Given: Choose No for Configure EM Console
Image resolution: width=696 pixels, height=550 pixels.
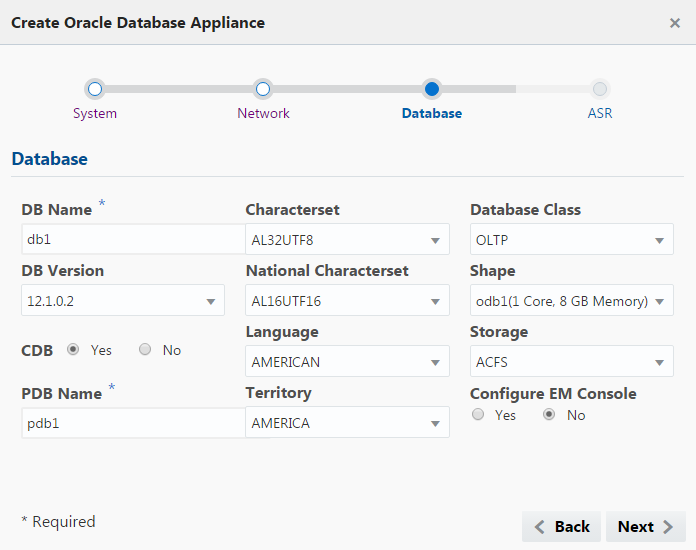Looking at the screenshot, I should point(548,414).
